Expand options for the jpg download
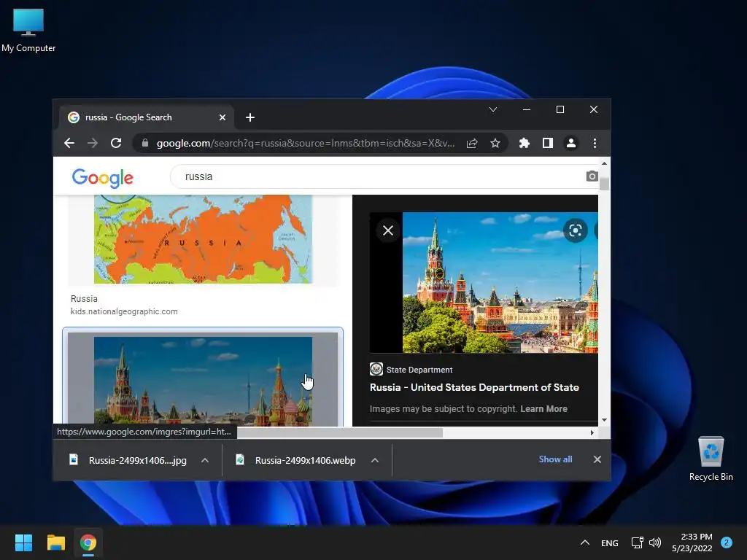This screenshot has height=560, width=747. [x=205, y=460]
